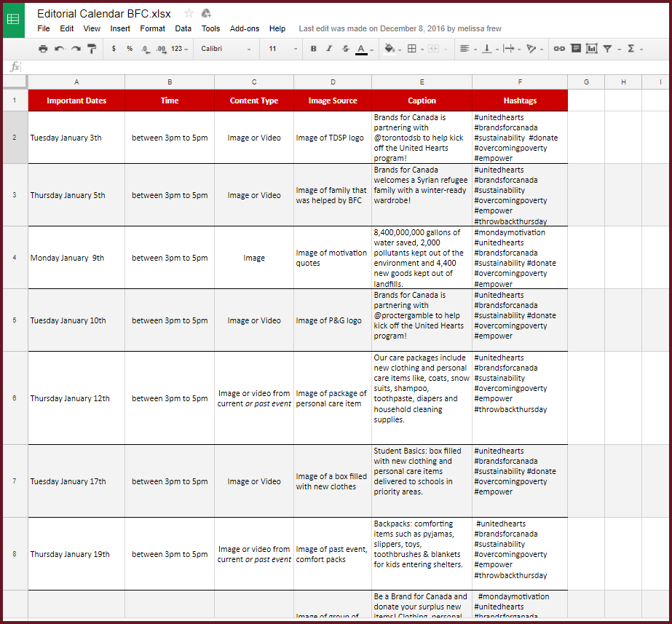Open the font size 11 dropdown
The height and width of the screenshot is (624, 672).
coord(282,49)
